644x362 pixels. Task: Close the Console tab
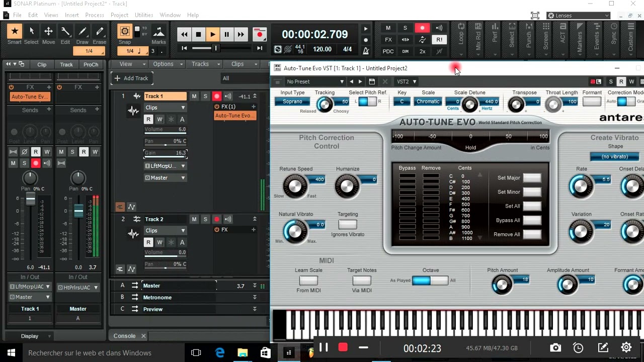pyautogui.click(x=143, y=336)
